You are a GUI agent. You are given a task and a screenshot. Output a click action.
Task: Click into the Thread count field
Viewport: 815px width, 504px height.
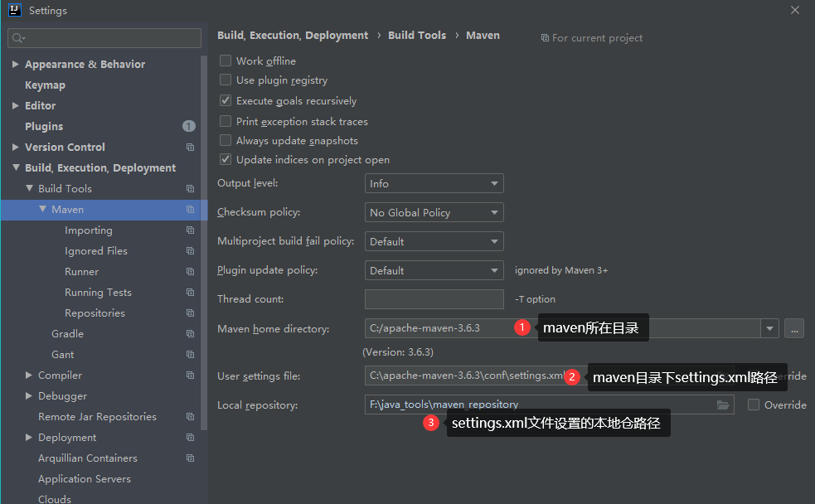click(434, 299)
